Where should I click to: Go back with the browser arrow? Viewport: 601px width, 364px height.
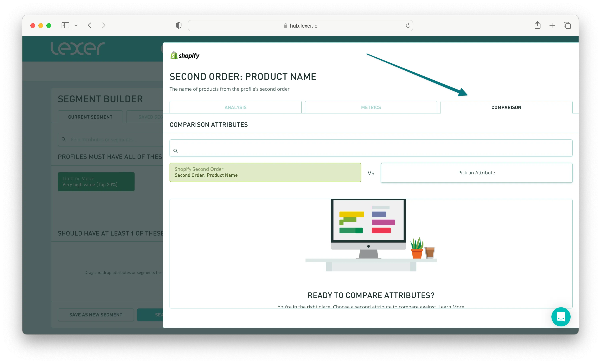click(x=90, y=25)
